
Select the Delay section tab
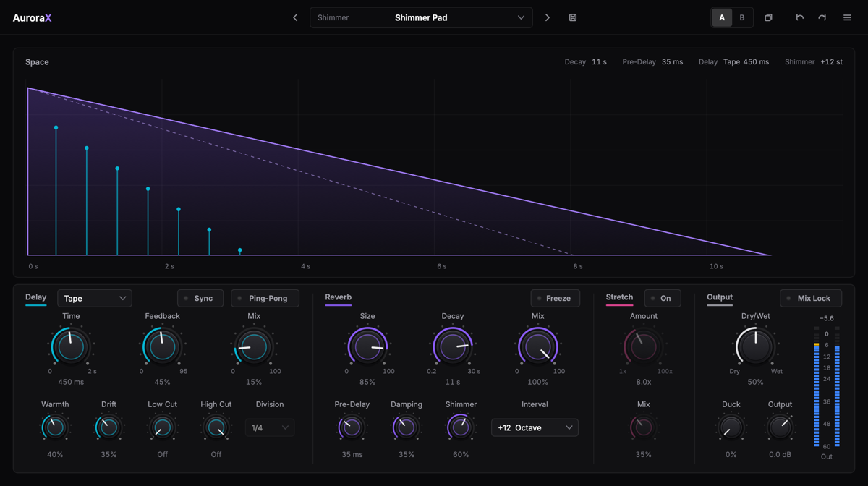pyautogui.click(x=35, y=297)
